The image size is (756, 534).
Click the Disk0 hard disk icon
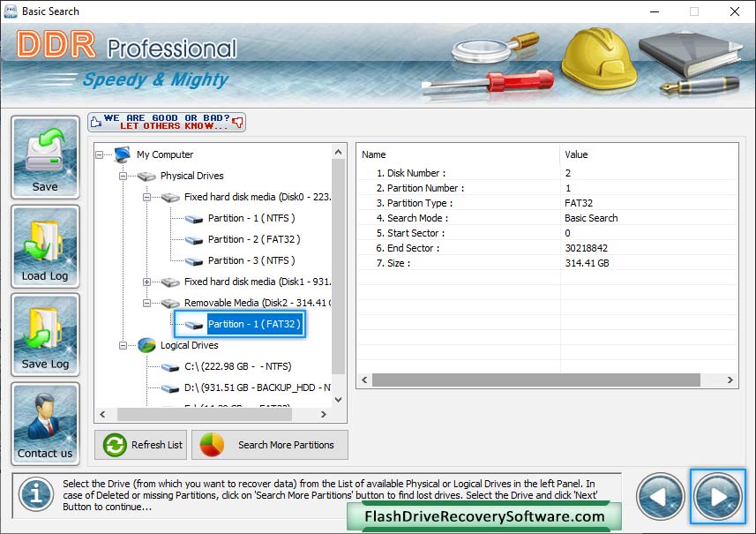[x=170, y=198]
